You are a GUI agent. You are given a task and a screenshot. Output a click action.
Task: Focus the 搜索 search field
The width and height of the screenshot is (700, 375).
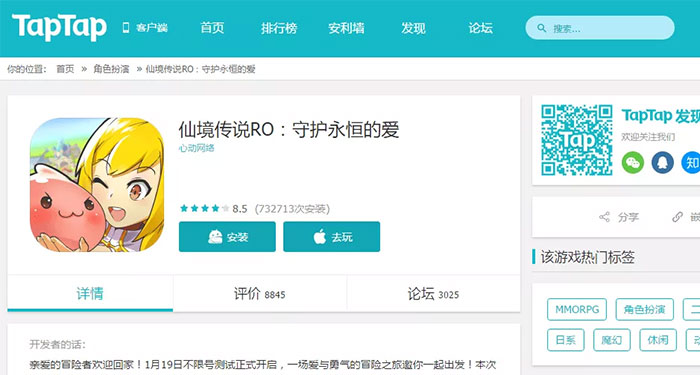click(x=600, y=28)
